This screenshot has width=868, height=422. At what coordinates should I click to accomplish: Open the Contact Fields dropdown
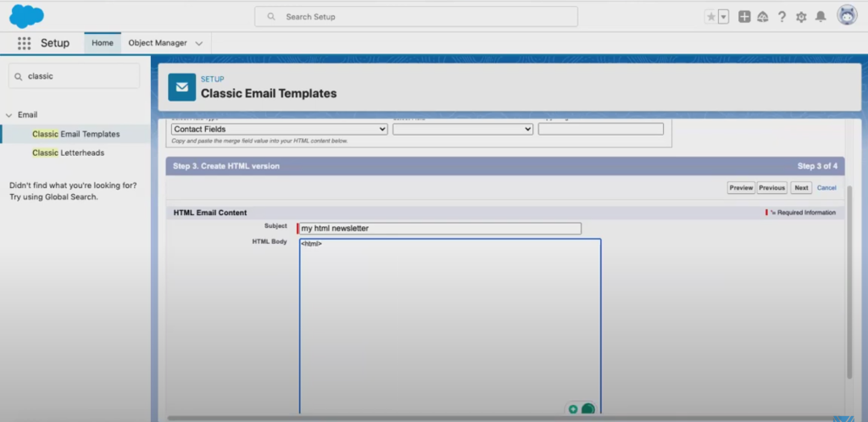point(280,129)
